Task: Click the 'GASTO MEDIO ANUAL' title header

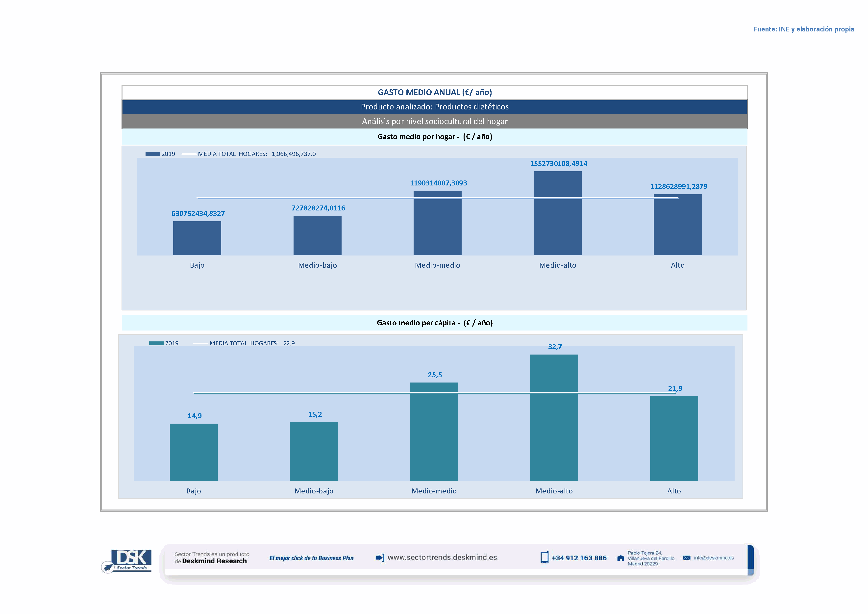Action: [434, 93]
